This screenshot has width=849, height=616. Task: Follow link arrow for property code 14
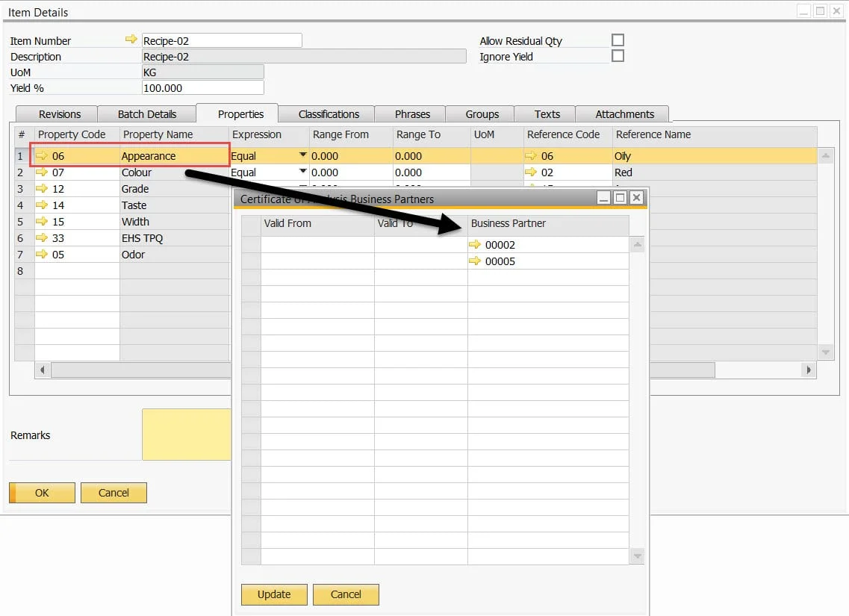tap(42, 205)
